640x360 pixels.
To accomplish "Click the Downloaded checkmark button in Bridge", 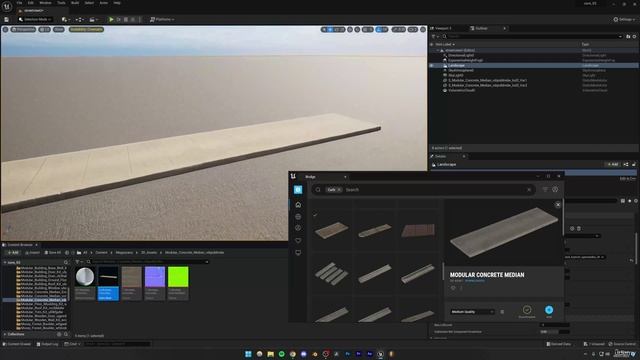I will coord(527,310).
